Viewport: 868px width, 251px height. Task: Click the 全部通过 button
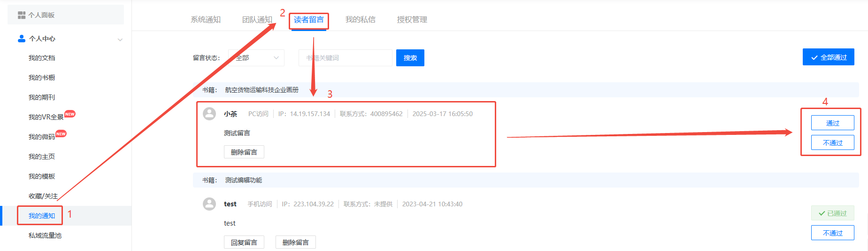tap(828, 57)
